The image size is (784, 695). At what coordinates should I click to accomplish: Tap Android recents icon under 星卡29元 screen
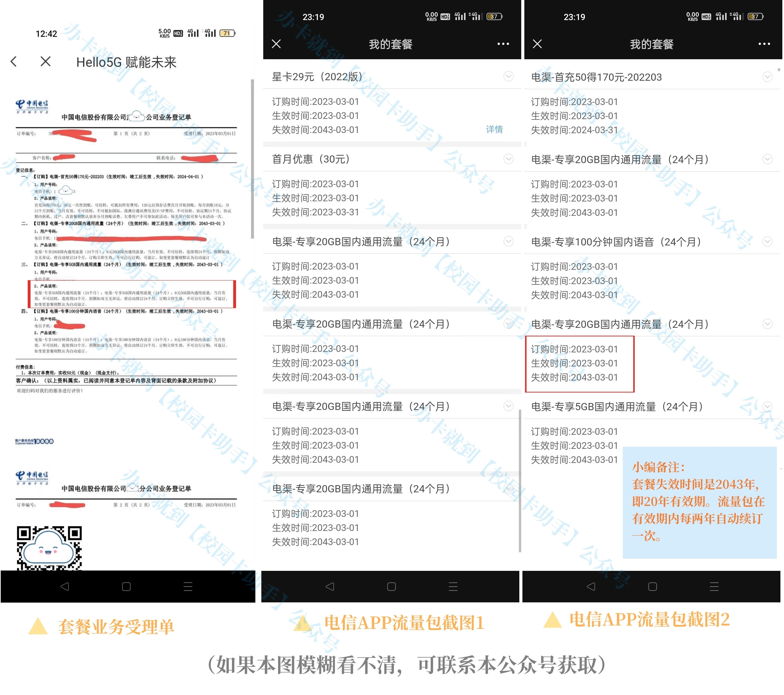pos(453,587)
